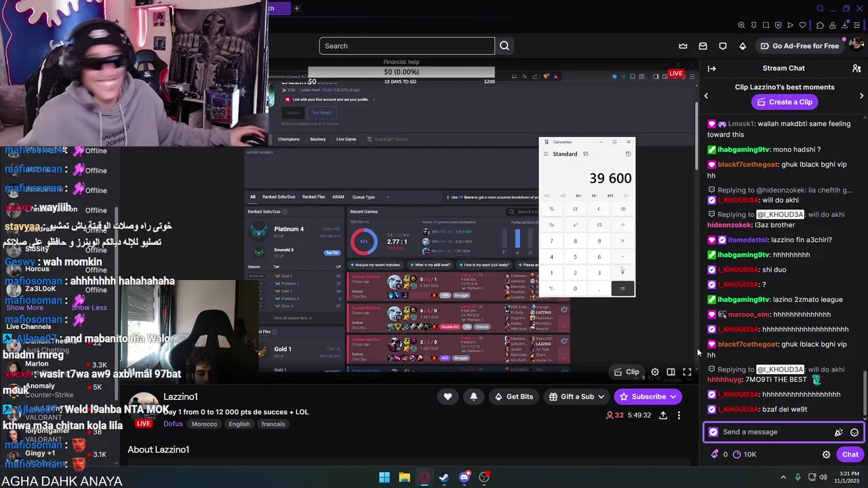Select the Dofus category tag
The width and height of the screenshot is (868, 488).
pyautogui.click(x=173, y=424)
